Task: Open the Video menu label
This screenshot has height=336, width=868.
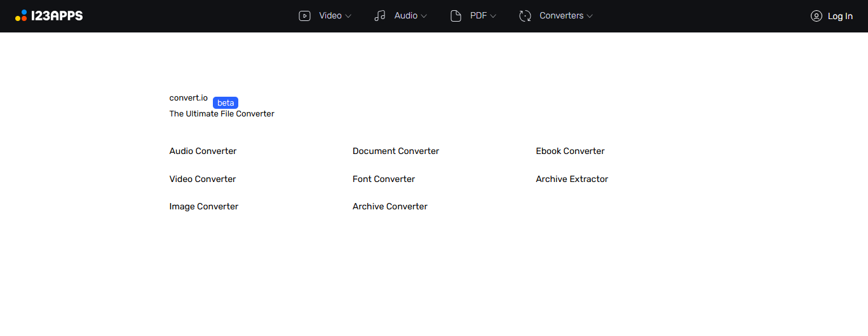Action: pyautogui.click(x=330, y=16)
